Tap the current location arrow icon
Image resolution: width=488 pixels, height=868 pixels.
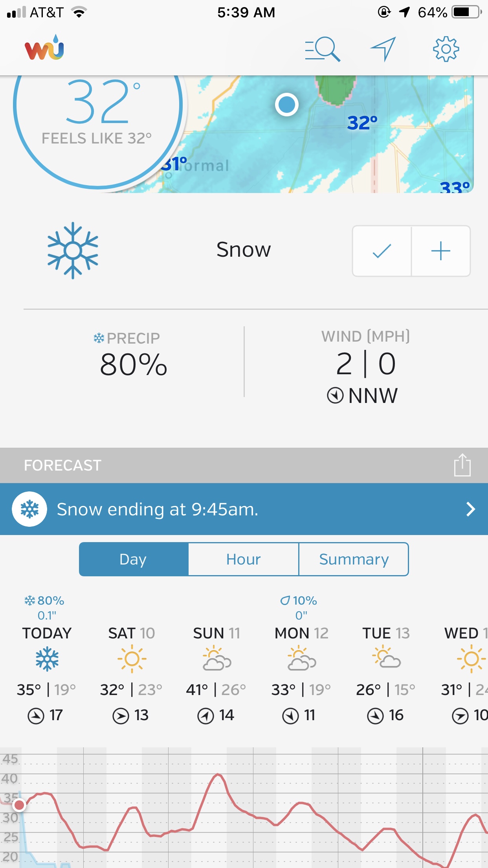383,49
